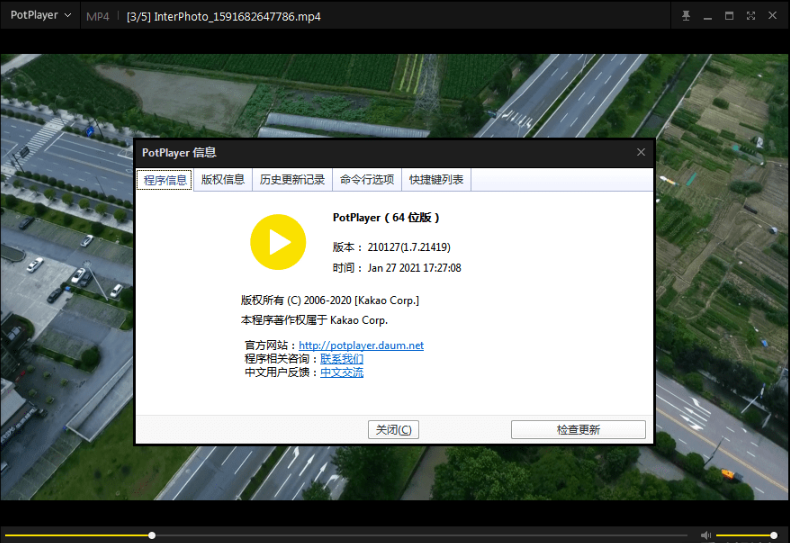This screenshot has width=790, height=543.
Task: Open the potplayer.daum.net website link
Action: pyautogui.click(x=361, y=345)
